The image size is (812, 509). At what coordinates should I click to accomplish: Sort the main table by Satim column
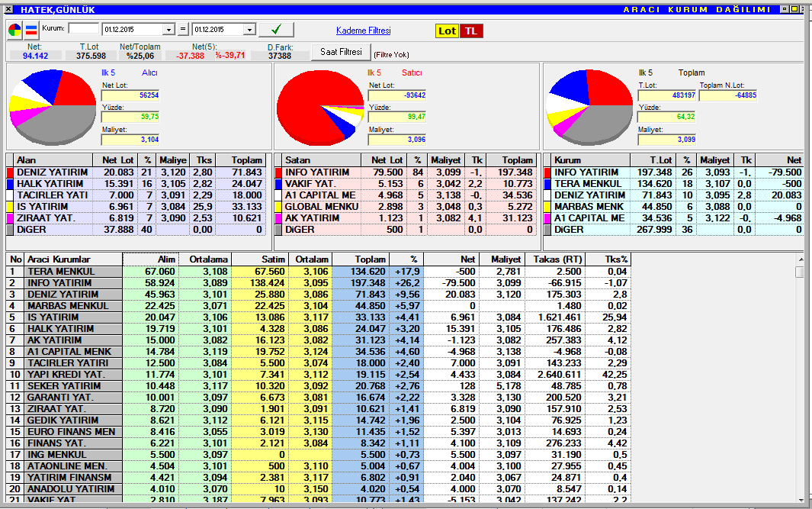(x=261, y=259)
